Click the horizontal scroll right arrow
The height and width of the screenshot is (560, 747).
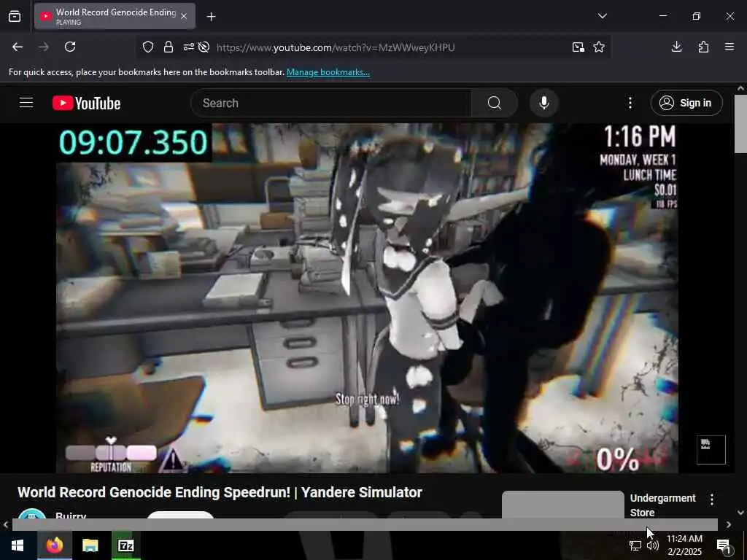point(729,525)
